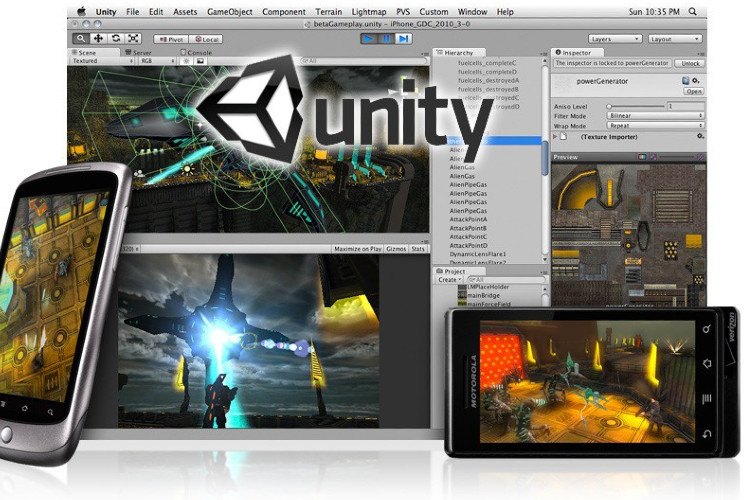Open the Wrap Mode Repeat dropdown
The image size is (750, 500).
(655, 126)
